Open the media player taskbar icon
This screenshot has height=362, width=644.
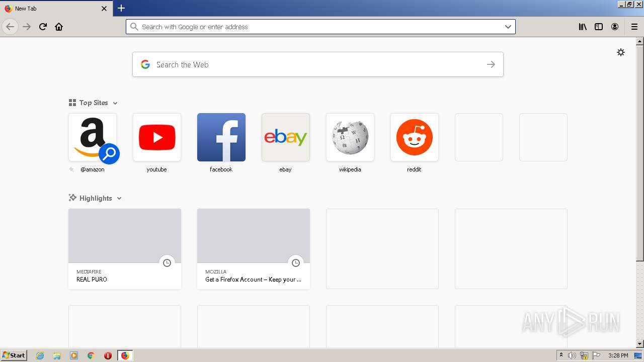(x=74, y=355)
